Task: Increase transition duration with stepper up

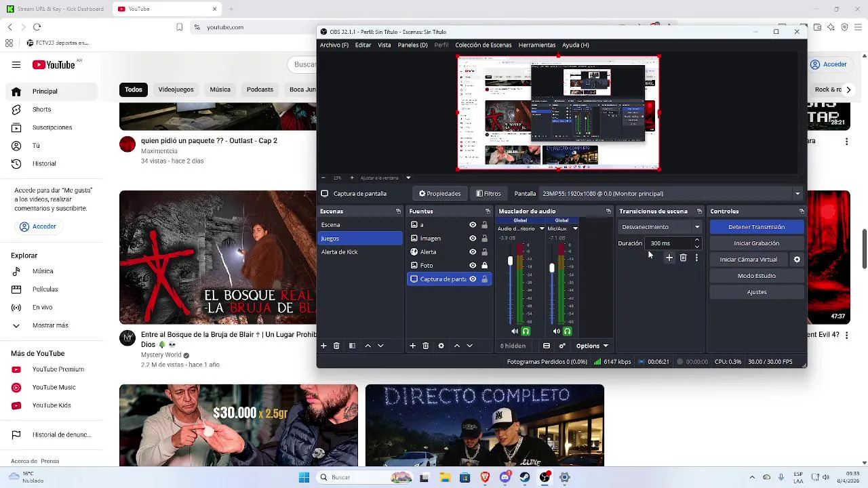Action: [696, 240]
